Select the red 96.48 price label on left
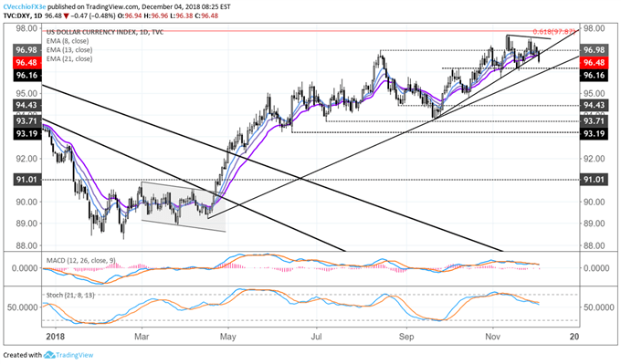This screenshot has width=621, height=364. click(27, 63)
